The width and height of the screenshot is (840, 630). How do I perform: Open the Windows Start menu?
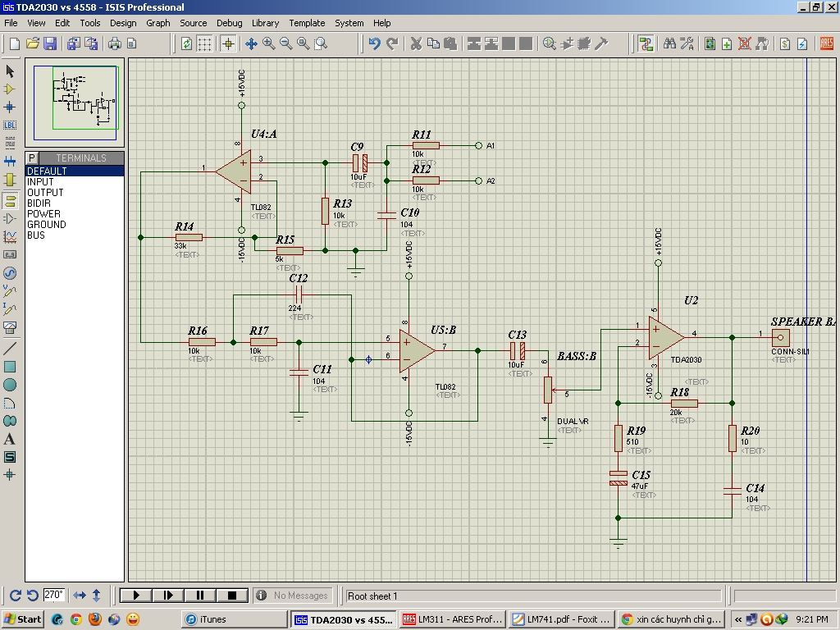point(22,619)
